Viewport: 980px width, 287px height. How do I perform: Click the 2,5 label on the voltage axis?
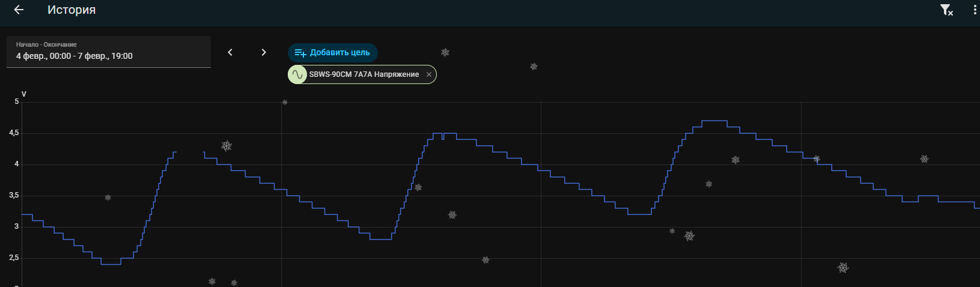[x=14, y=258]
